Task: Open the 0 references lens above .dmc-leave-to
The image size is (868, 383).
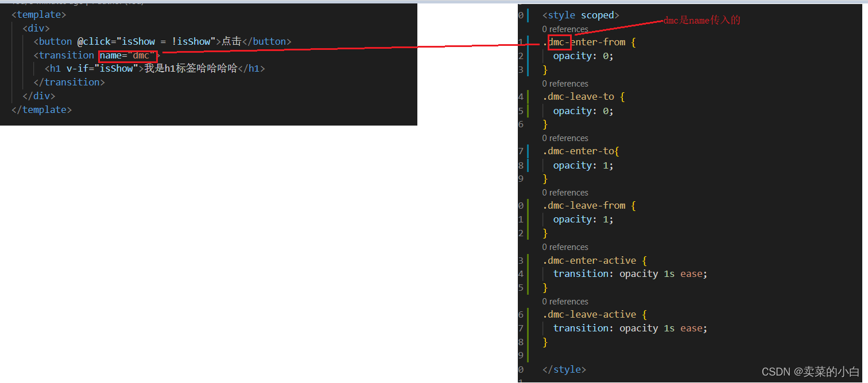Action: (565, 84)
